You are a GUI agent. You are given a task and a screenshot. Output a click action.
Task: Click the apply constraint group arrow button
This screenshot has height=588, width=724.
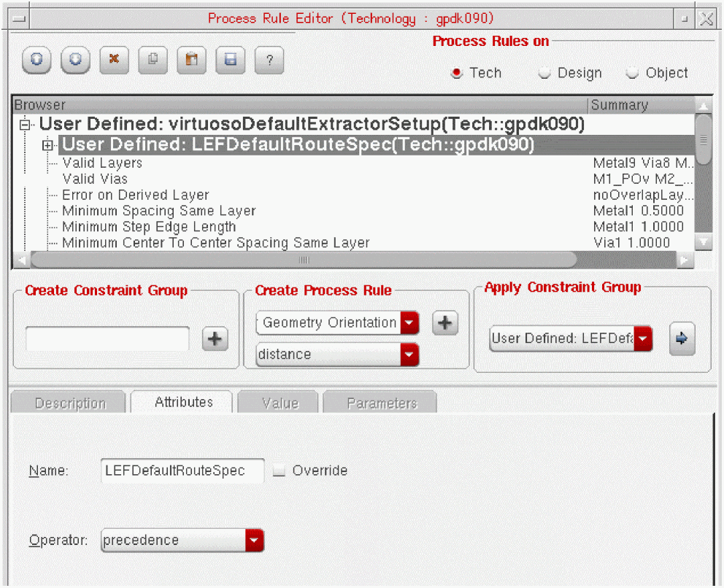682,339
